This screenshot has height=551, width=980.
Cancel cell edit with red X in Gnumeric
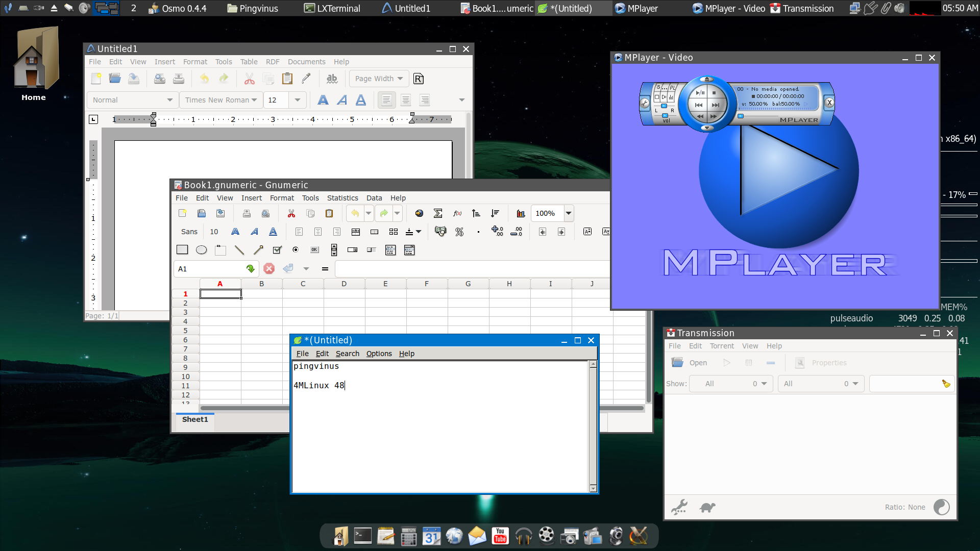(x=269, y=268)
